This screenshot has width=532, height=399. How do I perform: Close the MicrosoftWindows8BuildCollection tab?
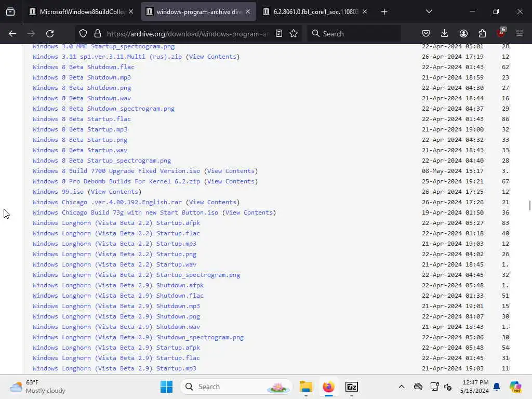pos(131,12)
